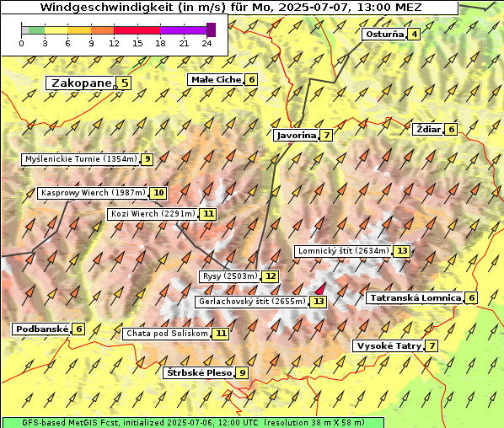Click the green 0-3 legend color band
504x428 pixels.
36,30
